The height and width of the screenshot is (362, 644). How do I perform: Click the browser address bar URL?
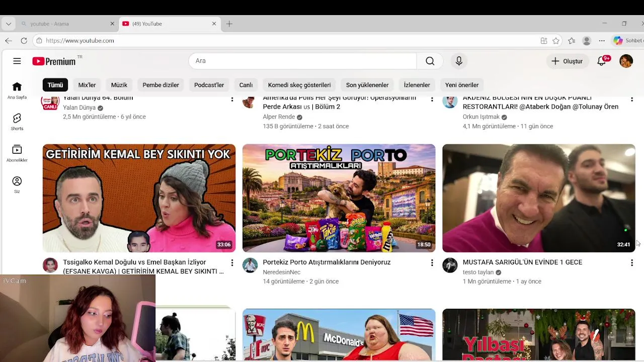(x=80, y=41)
